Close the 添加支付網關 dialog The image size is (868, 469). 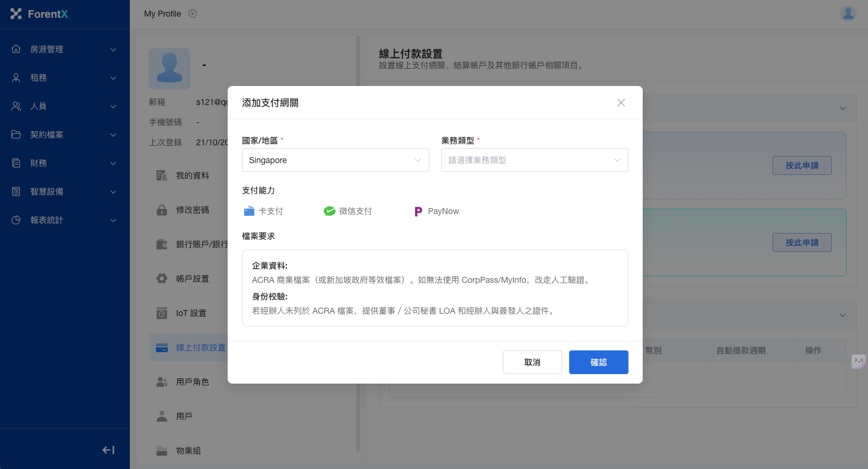point(621,103)
